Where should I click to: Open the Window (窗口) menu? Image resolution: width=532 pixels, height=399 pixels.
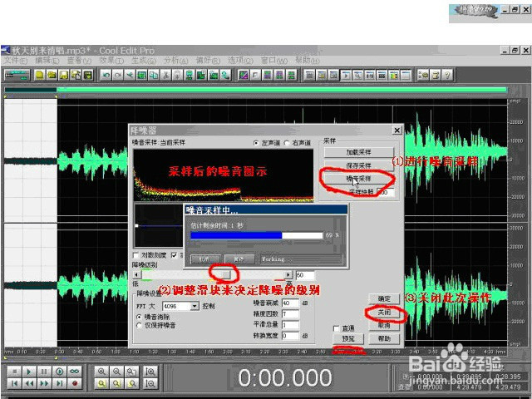coord(273,61)
